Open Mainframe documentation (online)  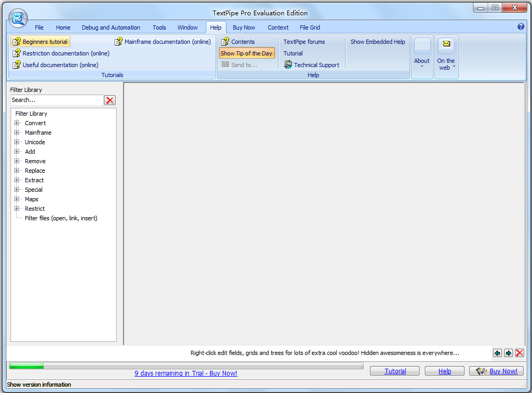pos(163,42)
